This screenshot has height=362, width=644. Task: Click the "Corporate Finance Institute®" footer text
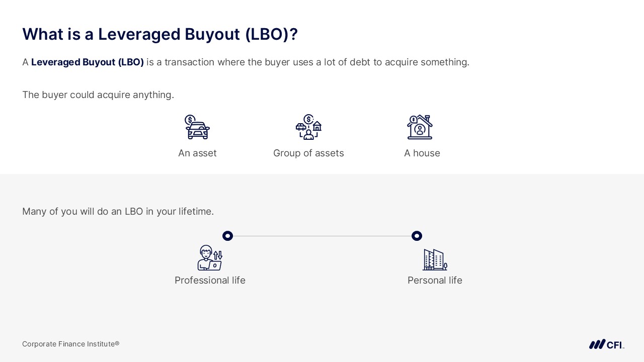pyautogui.click(x=70, y=344)
